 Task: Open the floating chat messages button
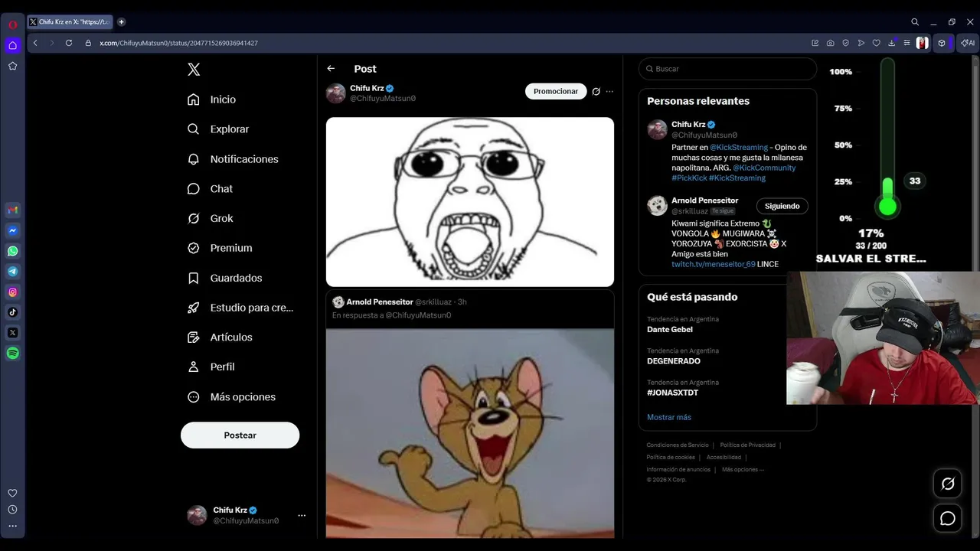point(948,518)
